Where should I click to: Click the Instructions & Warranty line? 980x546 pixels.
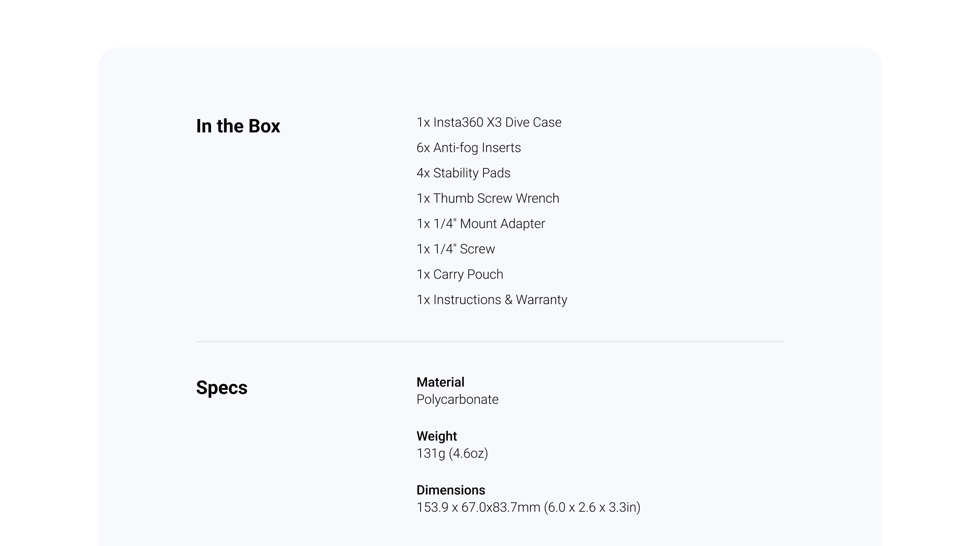click(492, 300)
